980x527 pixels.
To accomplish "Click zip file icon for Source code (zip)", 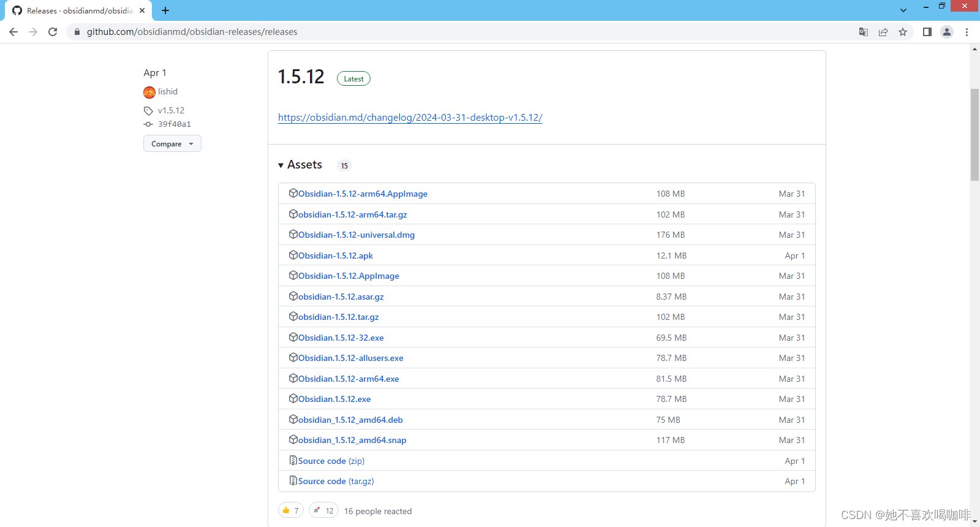I will click(293, 460).
